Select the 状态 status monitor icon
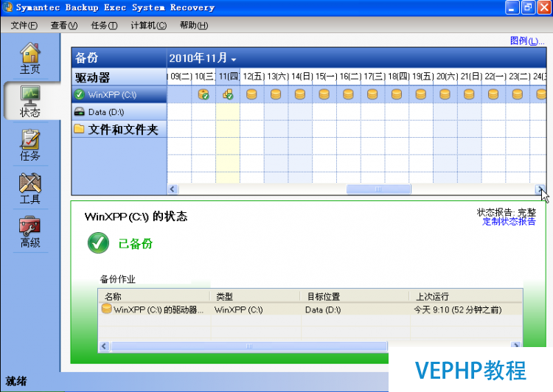This screenshot has height=392, width=553. pyautogui.click(x=30, y=96)
